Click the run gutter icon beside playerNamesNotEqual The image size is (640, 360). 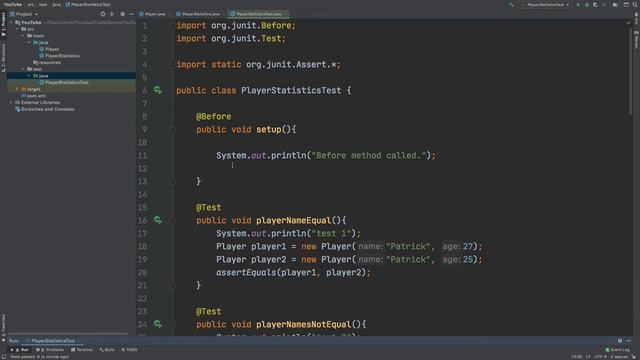click(x=158, y=324)
